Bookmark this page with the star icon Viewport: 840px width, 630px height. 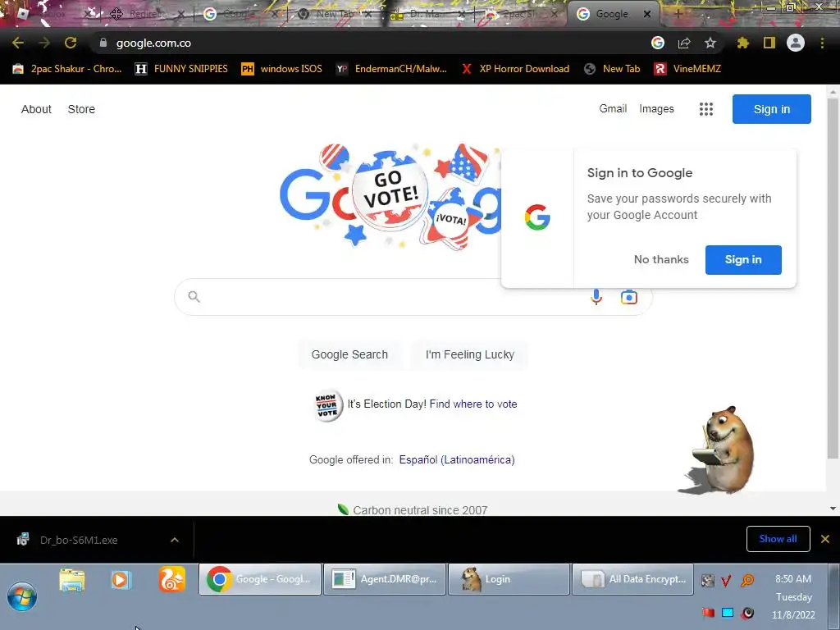(x=710, y=43)
